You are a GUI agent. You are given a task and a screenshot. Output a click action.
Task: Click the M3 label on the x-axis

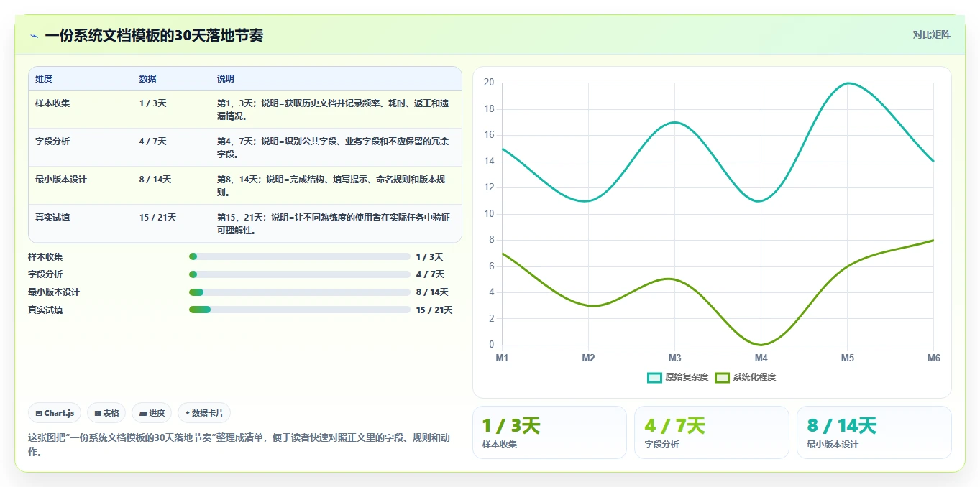coord(674,358)
